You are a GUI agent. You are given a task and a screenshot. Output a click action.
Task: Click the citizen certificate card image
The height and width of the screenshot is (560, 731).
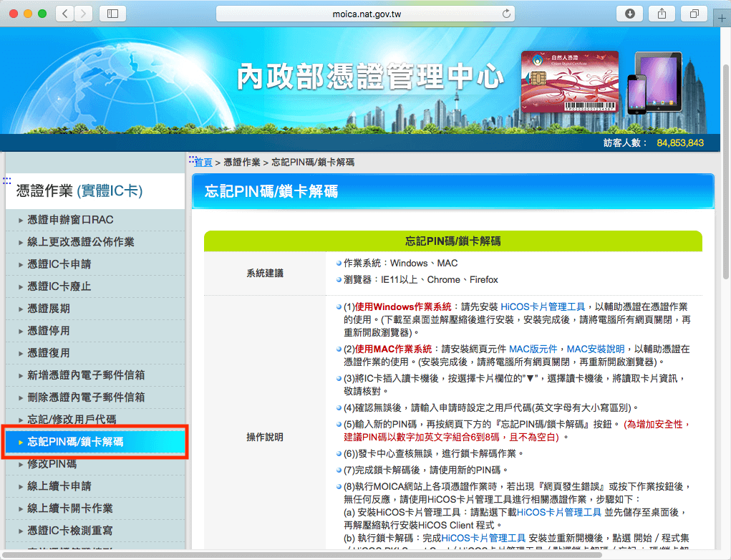click(570, 82)
